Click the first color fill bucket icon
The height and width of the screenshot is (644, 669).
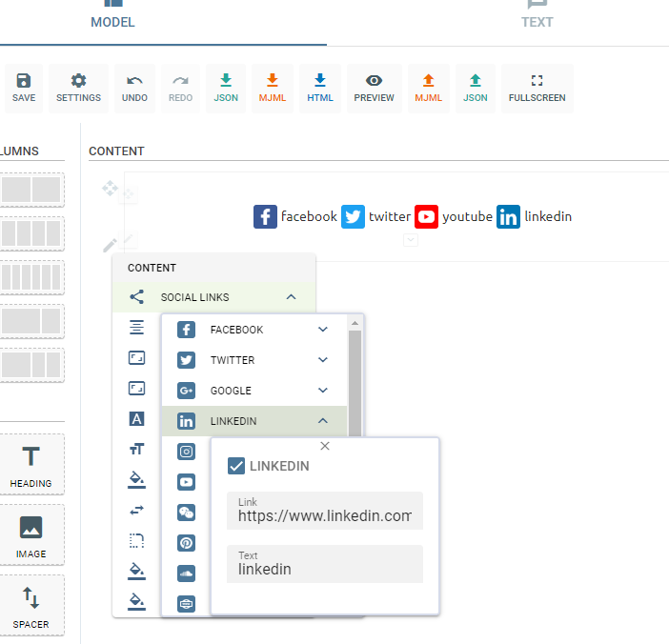(x=136, y=479)
